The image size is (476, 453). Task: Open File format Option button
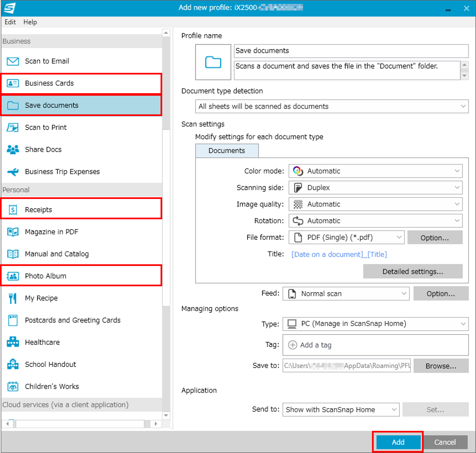435,238
